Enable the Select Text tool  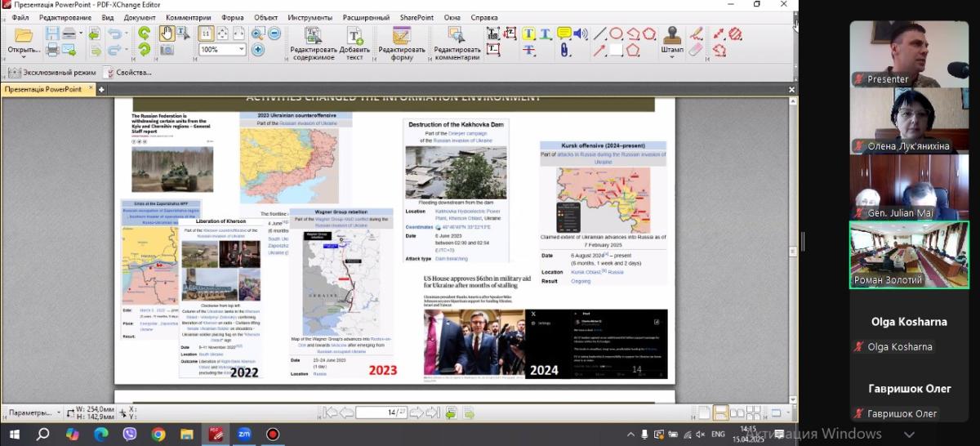coord(183,33)
